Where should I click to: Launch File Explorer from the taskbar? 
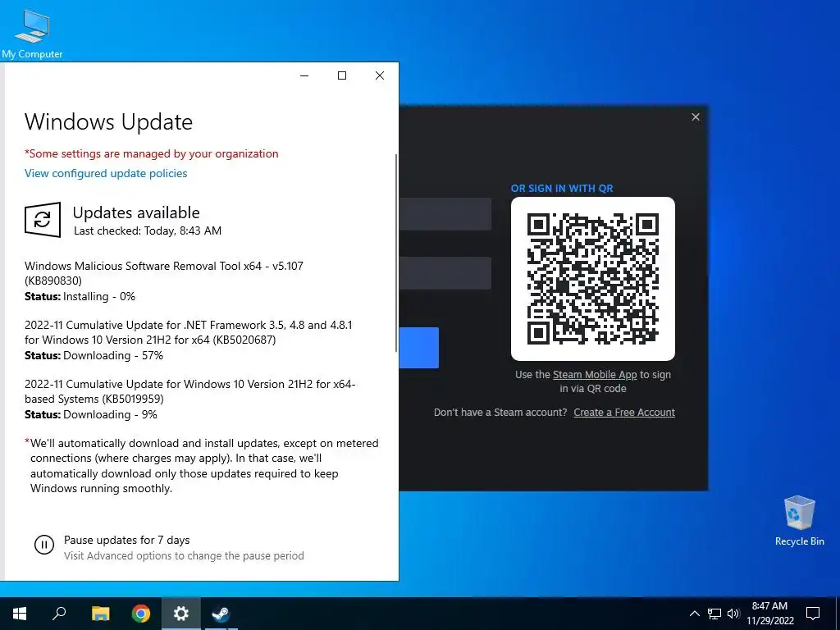(x=100, y=614)
